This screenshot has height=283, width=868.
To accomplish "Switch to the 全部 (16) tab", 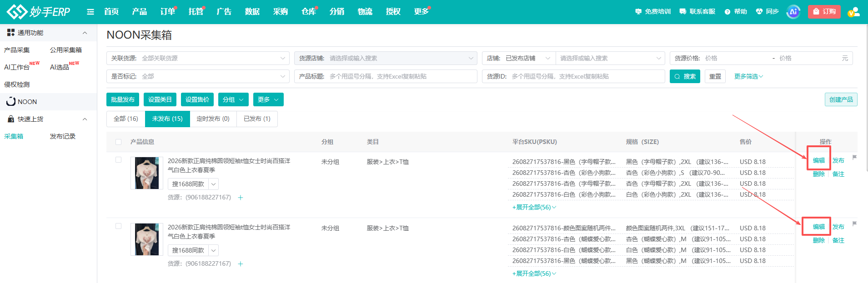I will coord(126,119).
